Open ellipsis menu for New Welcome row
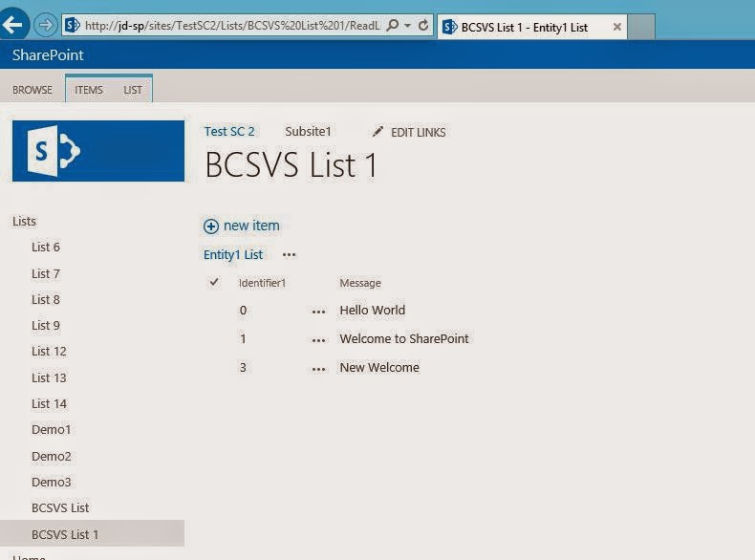This screenshot has height=560, width=755. tap(318, 369)
